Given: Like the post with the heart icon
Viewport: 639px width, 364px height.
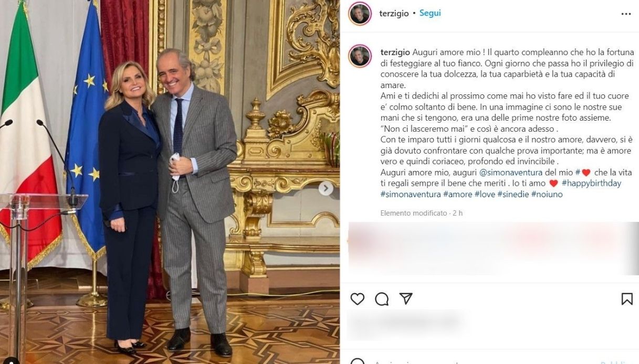Looking at the screenshot, I should click(357, 299).
